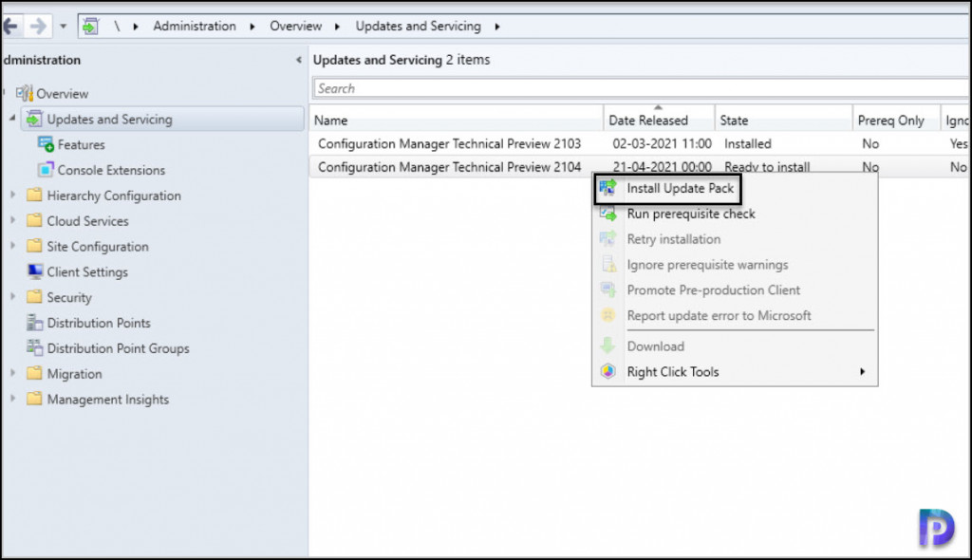
Task: Click the Ignore prerequisite warnings icon
Action: tap(608, 264)
